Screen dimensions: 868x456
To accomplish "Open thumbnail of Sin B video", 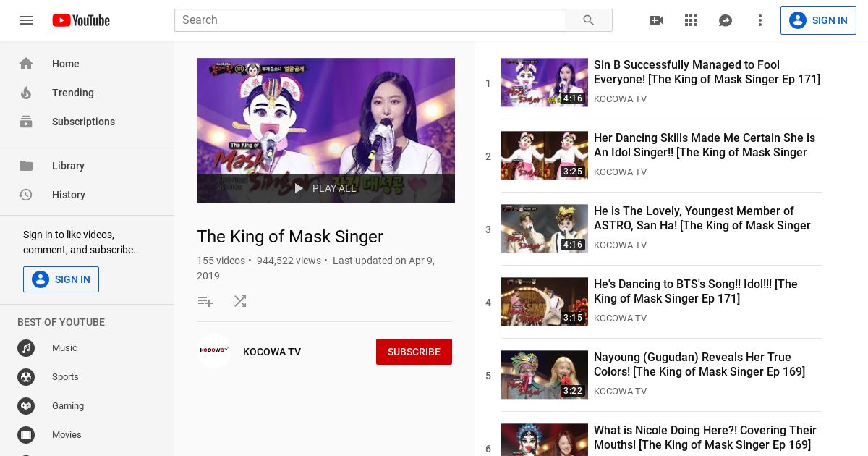I will (x=545, y=83).
